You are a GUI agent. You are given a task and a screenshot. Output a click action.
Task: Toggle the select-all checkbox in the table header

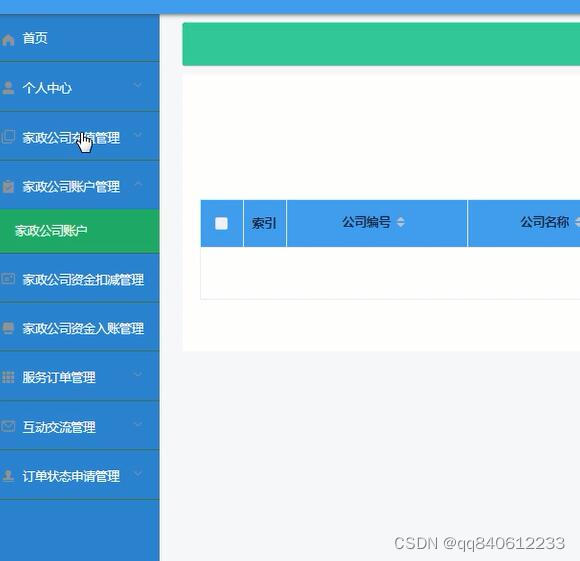tap(221, 223)
